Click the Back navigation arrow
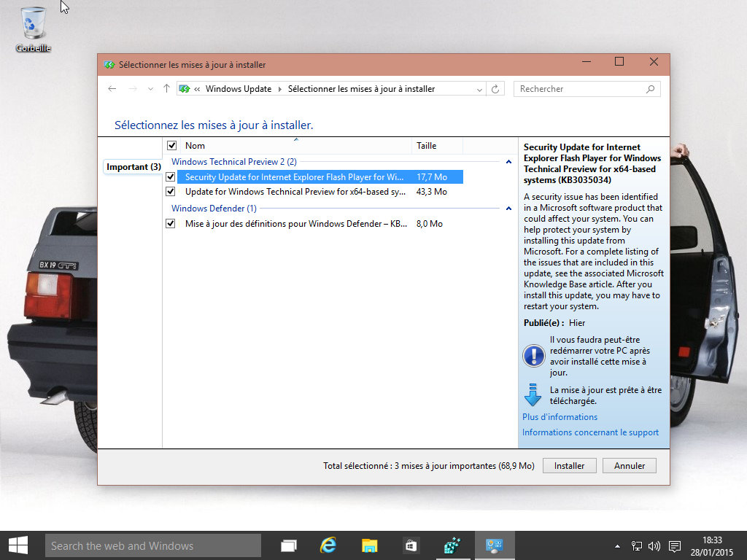This screenshot has height=560, width=747. (112, 89)
